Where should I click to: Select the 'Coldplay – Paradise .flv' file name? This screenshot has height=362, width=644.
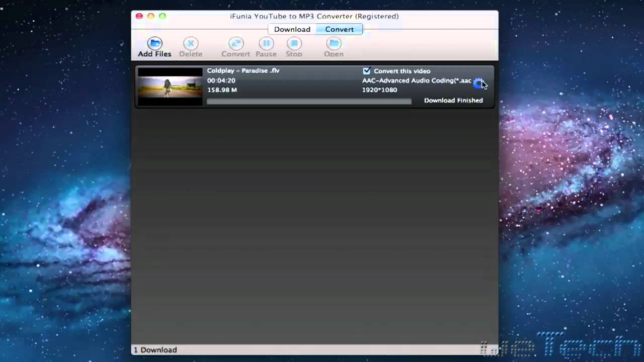(243, 71)
